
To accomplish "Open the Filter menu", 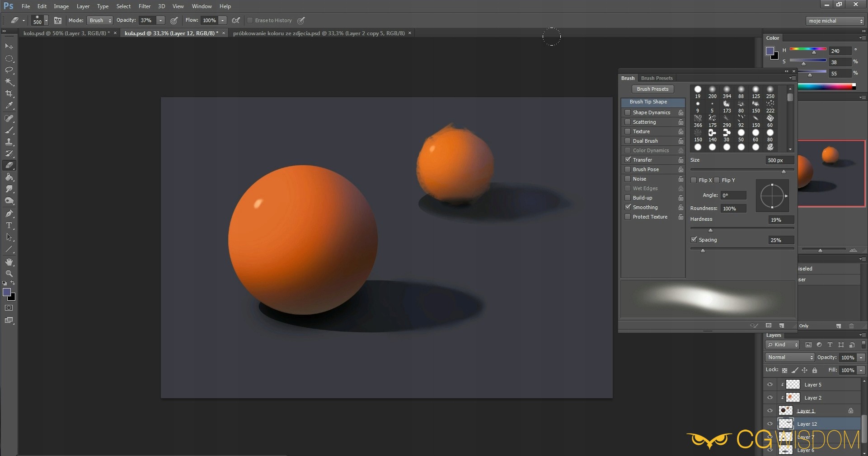I will (x=145, y=6).
